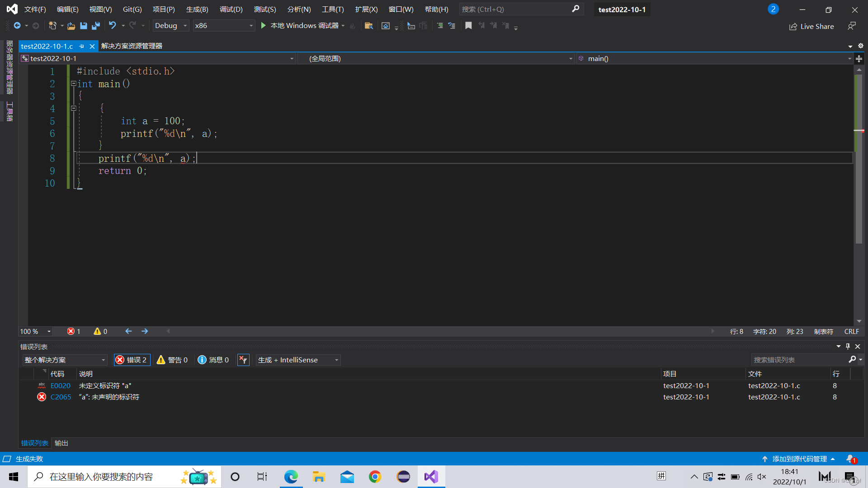
Task: Open the Debug configuration dropdown
Action: 170,26
